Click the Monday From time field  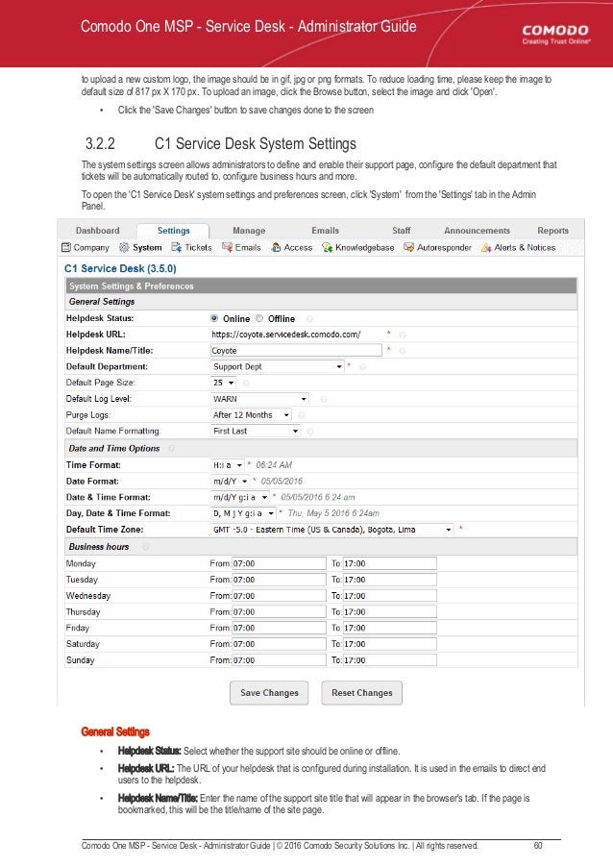click(x=279, y=563)
